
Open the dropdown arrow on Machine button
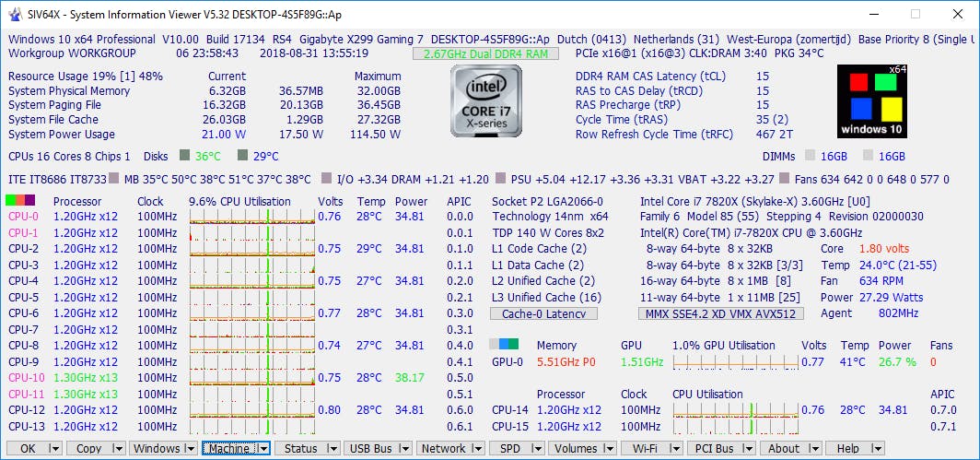[263, 449]
